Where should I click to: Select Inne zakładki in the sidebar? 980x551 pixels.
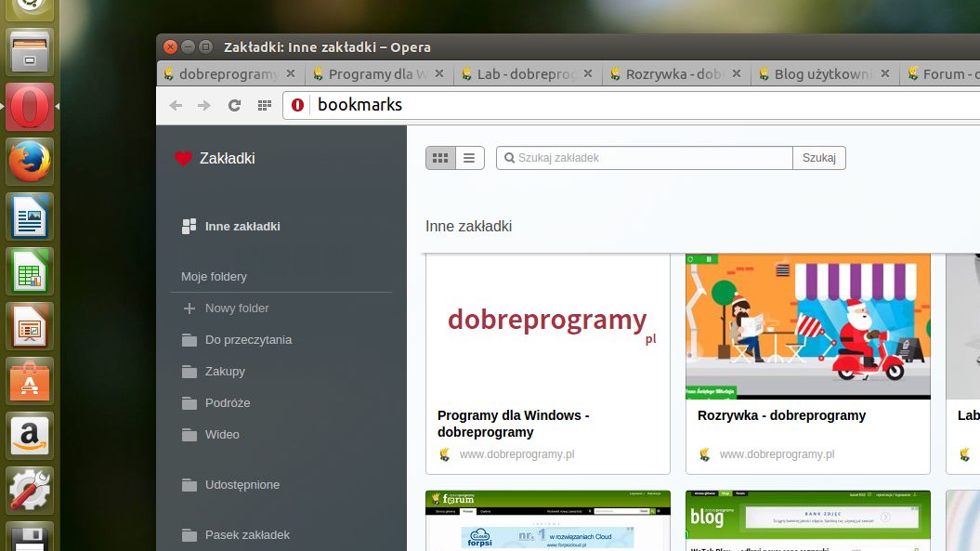[x=242, y=227]
